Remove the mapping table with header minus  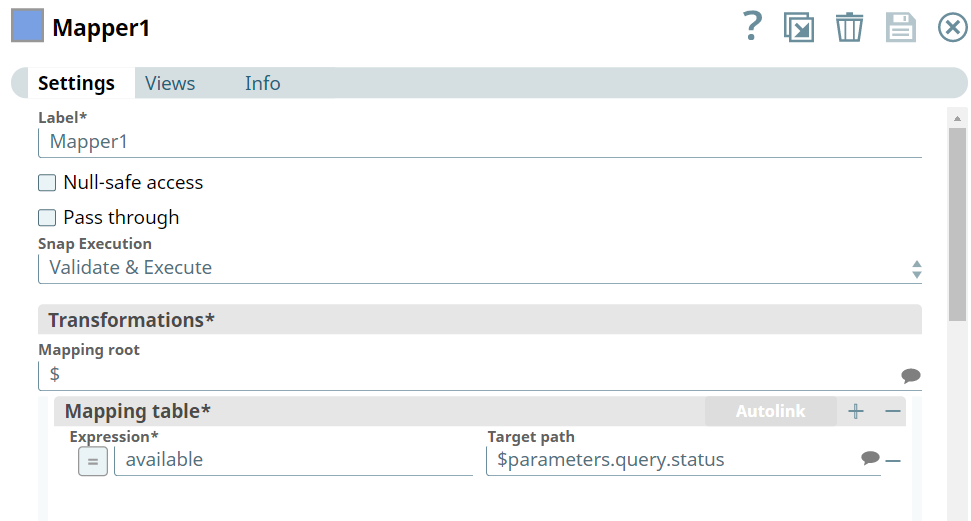point(893,411)
